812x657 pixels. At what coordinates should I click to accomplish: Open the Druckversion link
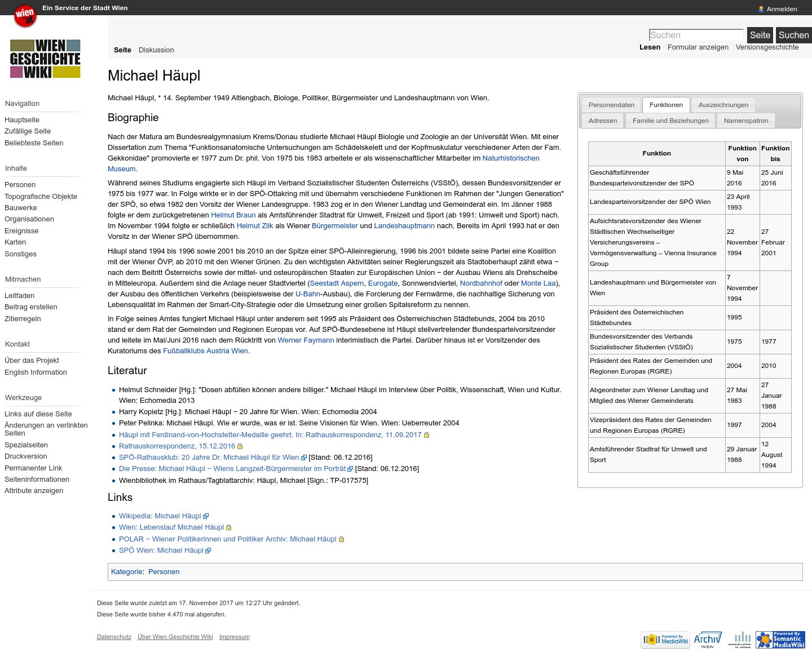[26, 456]
